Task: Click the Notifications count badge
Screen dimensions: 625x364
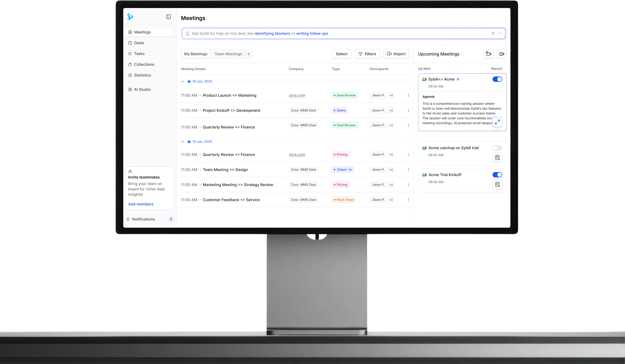Action: 171,219
